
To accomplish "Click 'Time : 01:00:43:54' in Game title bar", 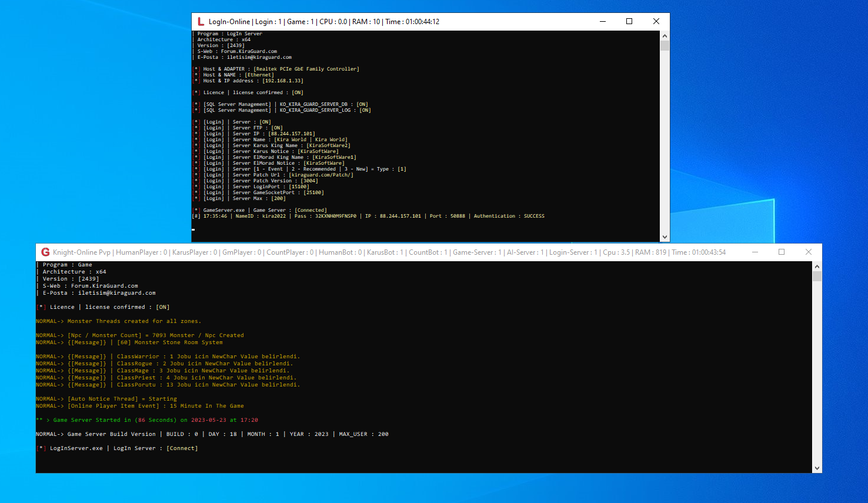I will point(699,252).
